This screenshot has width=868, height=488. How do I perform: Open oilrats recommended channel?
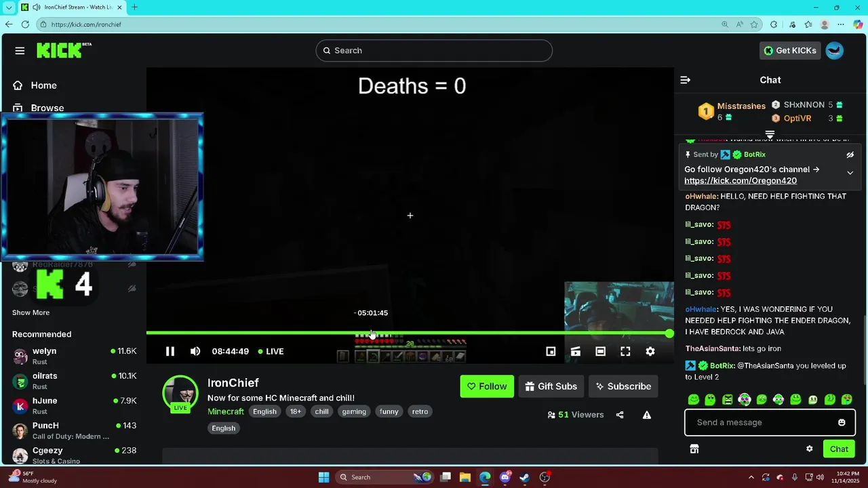(73, 381)
